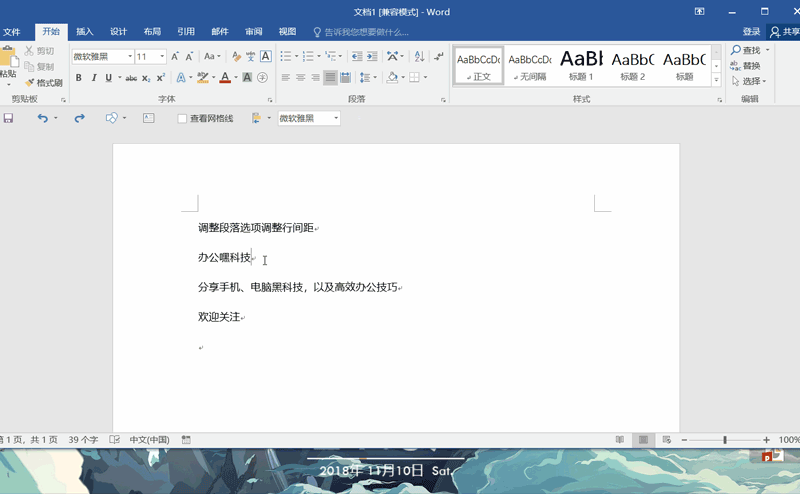Center-align the paragraph text
This screenshot has width=800, height=494.
pos(300,78)
